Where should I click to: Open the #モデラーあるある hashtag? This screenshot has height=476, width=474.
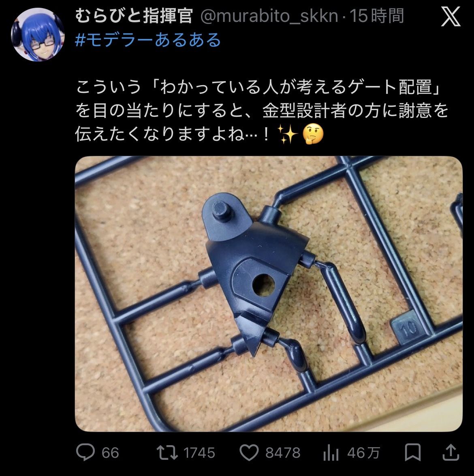pos(148,40)
